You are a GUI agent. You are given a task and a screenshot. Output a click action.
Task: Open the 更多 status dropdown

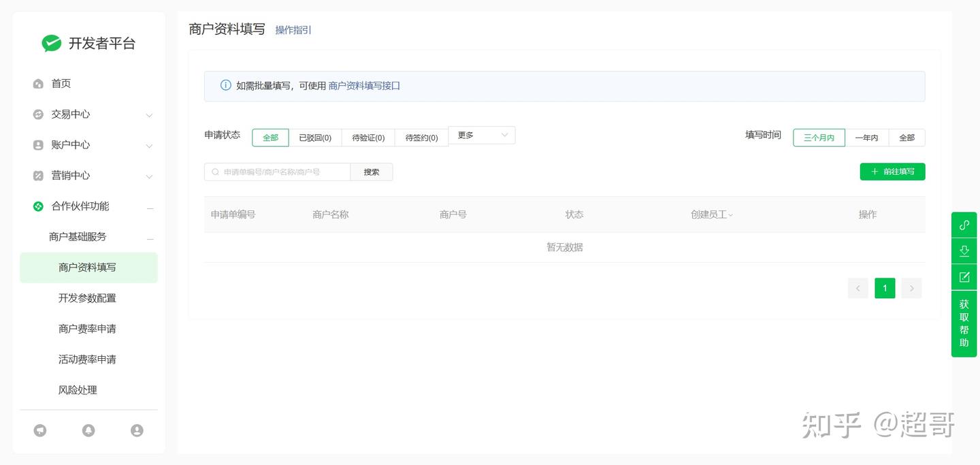(x=482, y=135)
